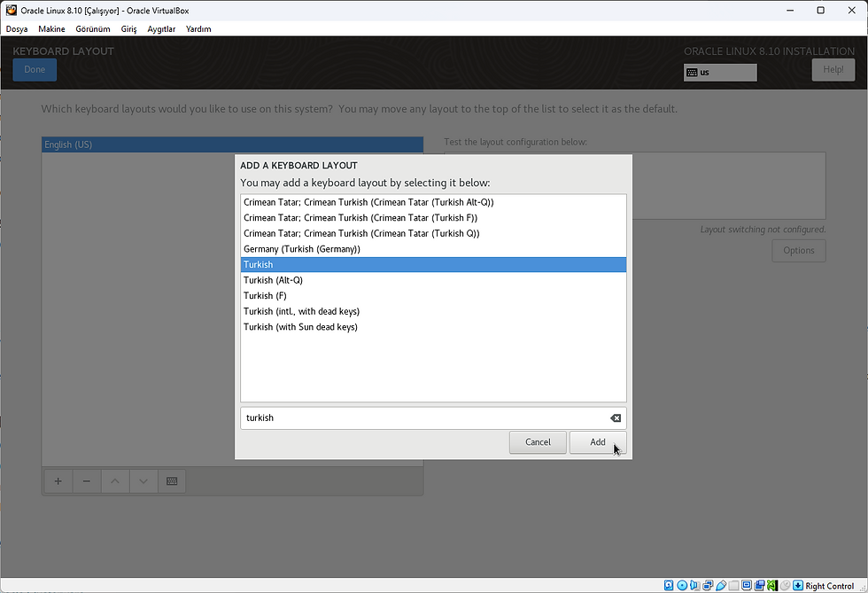Click the blue Done button

[x=35, y=70]
